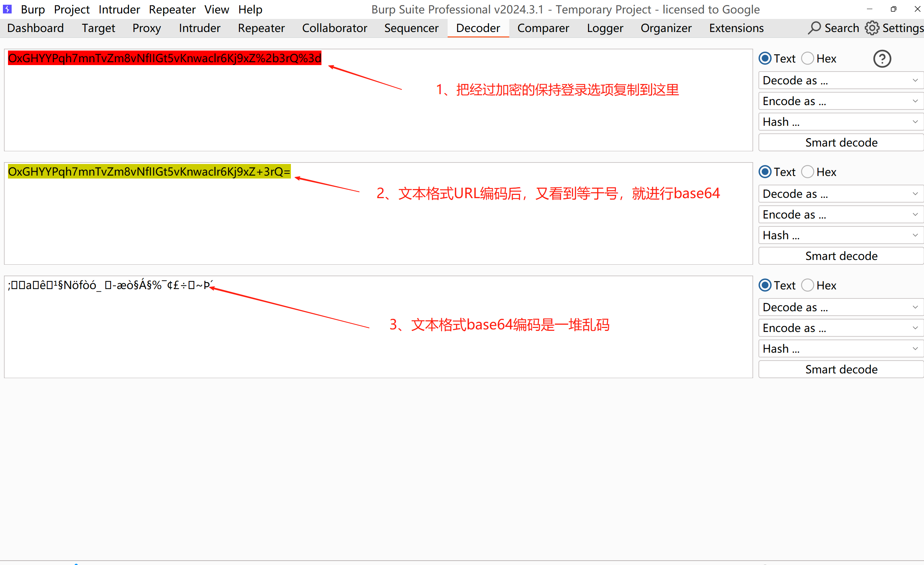Click the Burp Suite logo icon
Viewport: 924px width, 565px height.
7,9
